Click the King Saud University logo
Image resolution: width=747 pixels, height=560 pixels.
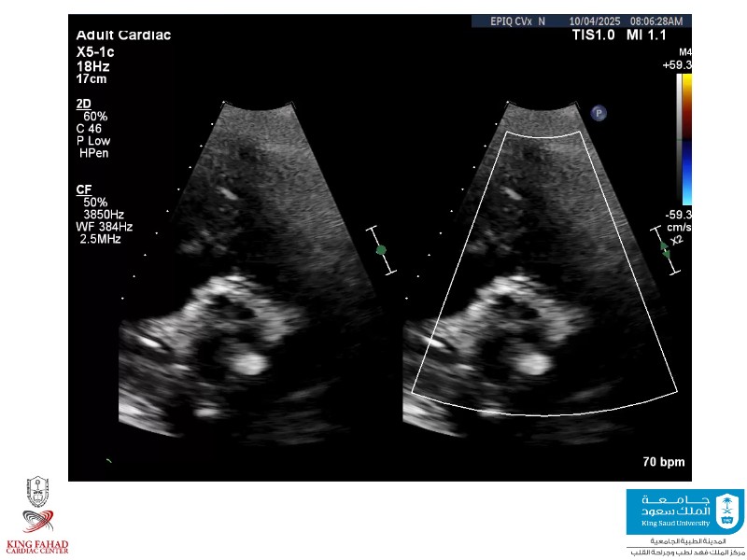point(684,512)
